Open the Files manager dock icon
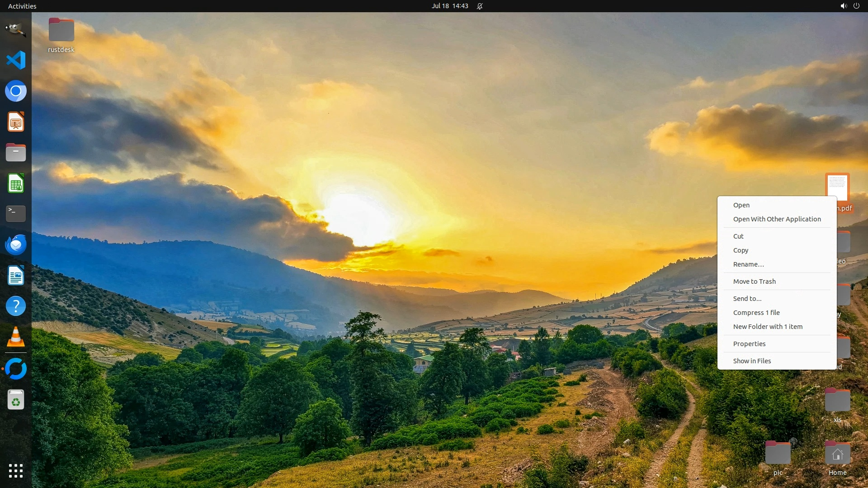This screenshot has height=488, width=868. point(16,153)
